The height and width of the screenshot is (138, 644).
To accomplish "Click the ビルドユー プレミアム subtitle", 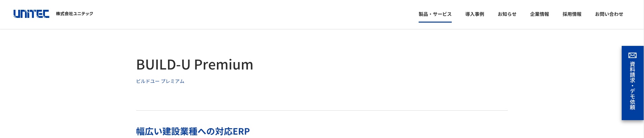I will coord(160,81).
